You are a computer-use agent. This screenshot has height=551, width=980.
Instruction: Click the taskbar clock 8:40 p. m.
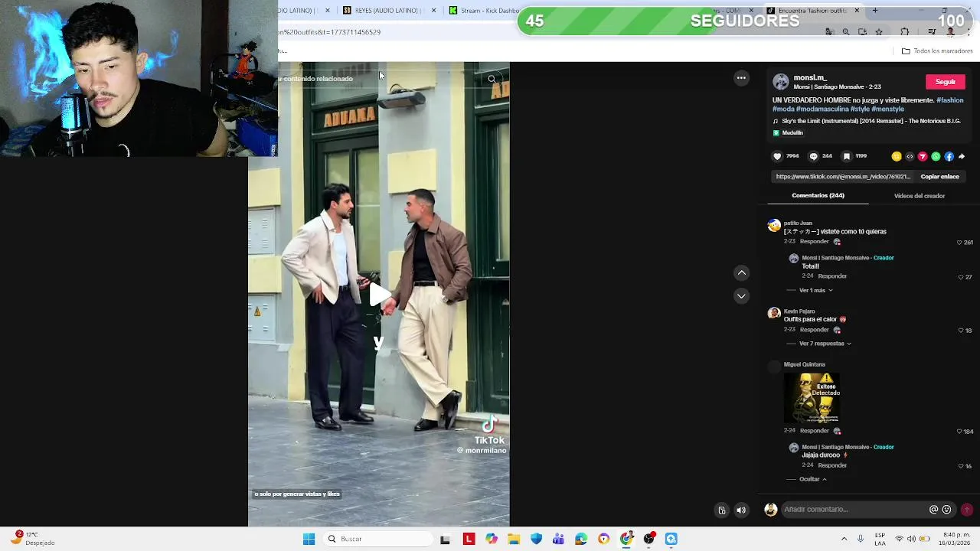tap(956, 540)
